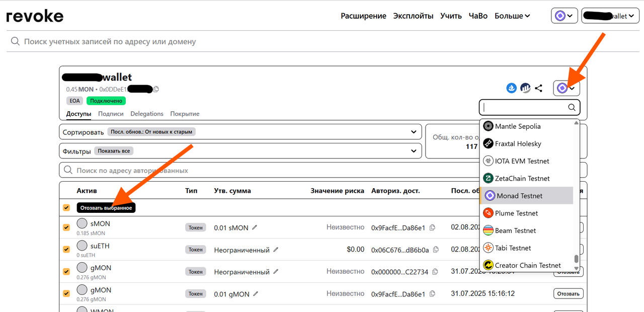Open the Сортировать sort dropdown
The image size is (644, 312).
coord(240,132)
